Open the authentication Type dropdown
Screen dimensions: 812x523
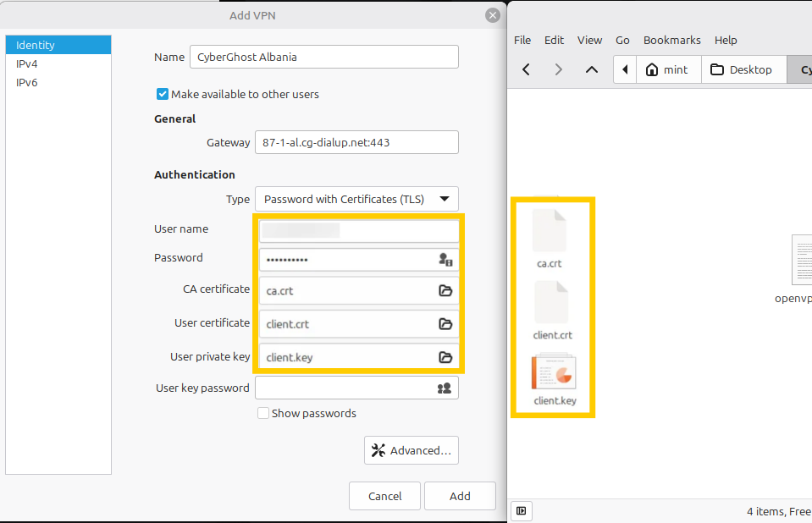(356, 200)
